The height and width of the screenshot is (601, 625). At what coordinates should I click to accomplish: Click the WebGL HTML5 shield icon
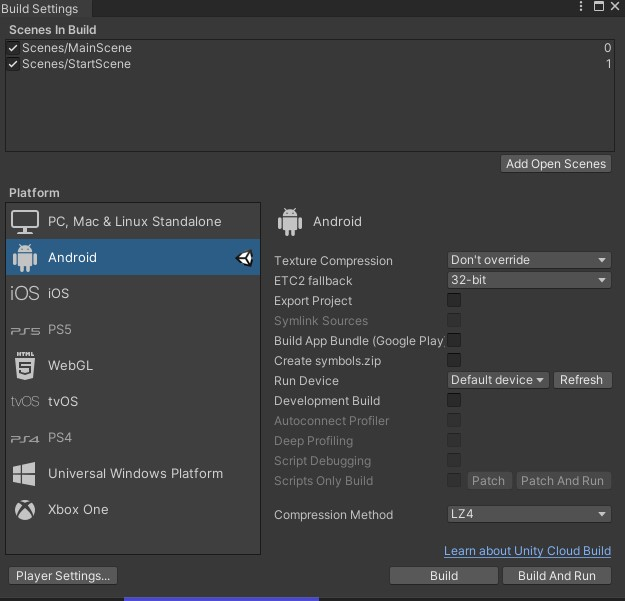pyautogui.click(x=25, y=365)
